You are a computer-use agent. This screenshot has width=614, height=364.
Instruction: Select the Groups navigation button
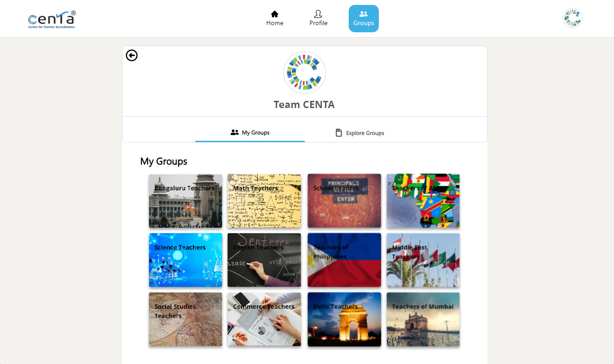tap(364, 18)
